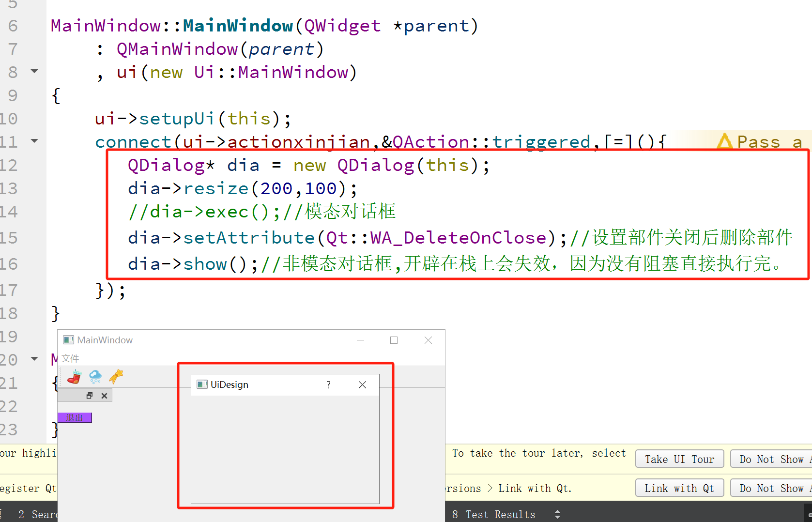Close the MainWindow window
The height and width of the screenshot is (522, 812).
pos(428,340)
